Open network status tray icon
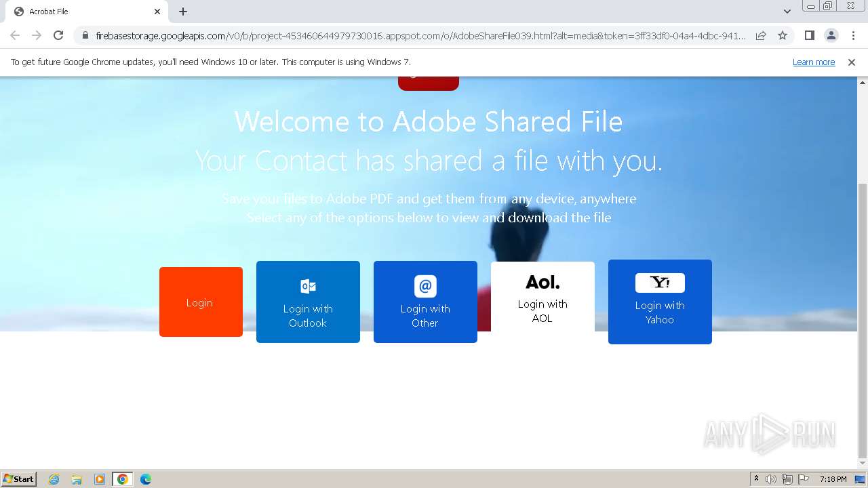The image size is (868, 488). point(787,479)
